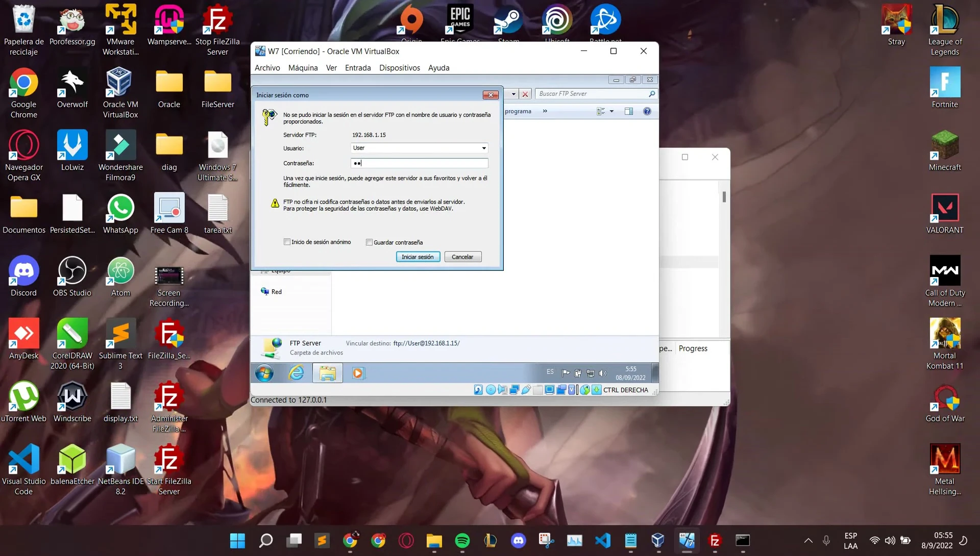Open Internet Explorer in the VM taskbar
This screenshot has width=980, height=556.
296,373
